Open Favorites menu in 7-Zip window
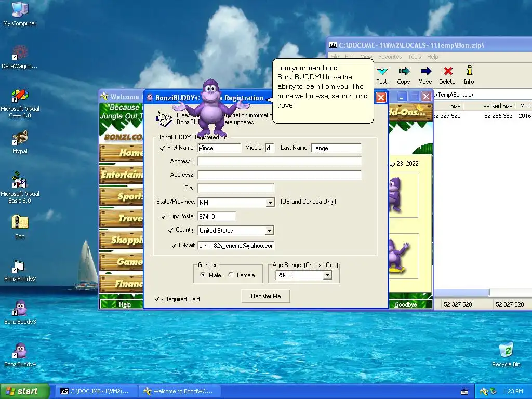The image size is (532, 399). pyautogui.click(x=390, y=57)
